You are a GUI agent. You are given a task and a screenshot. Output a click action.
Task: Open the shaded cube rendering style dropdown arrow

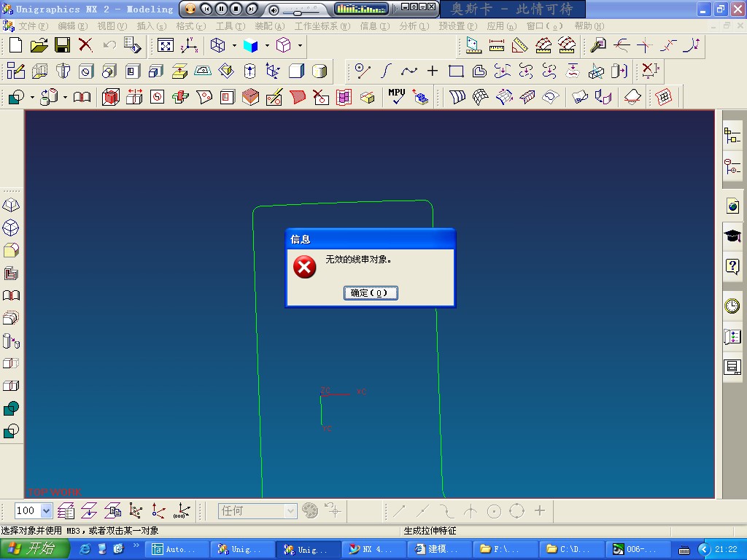click(267, 46)
